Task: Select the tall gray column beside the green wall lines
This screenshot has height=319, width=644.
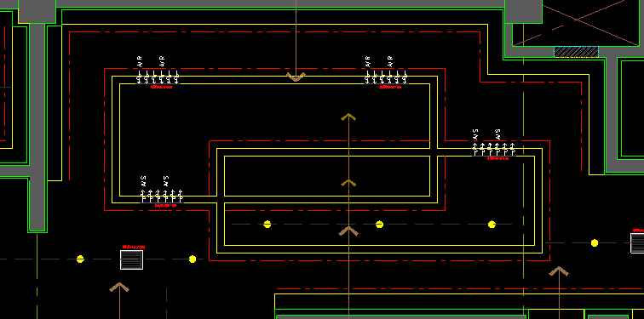Action: [x=37, y=127]
